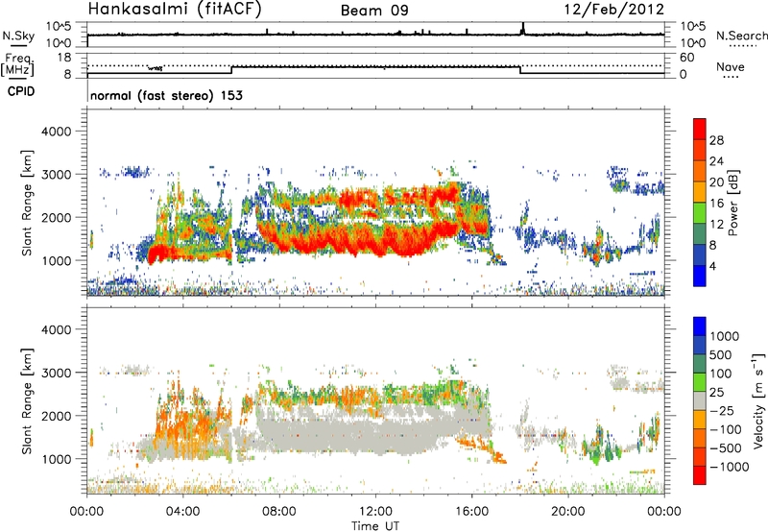Click the 'Velocity [m s-1]' colorbar label
768x532 pixels.
pos(758,400)
